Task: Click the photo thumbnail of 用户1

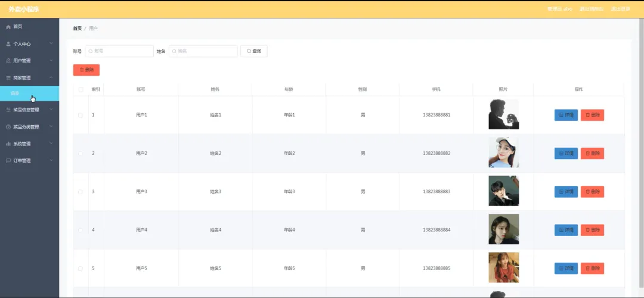Action: tap(503, 114)
